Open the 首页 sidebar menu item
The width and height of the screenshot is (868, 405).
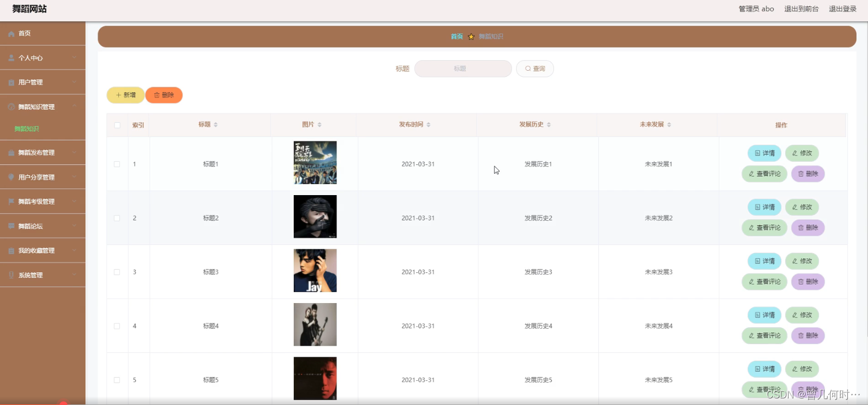[43, 33]
